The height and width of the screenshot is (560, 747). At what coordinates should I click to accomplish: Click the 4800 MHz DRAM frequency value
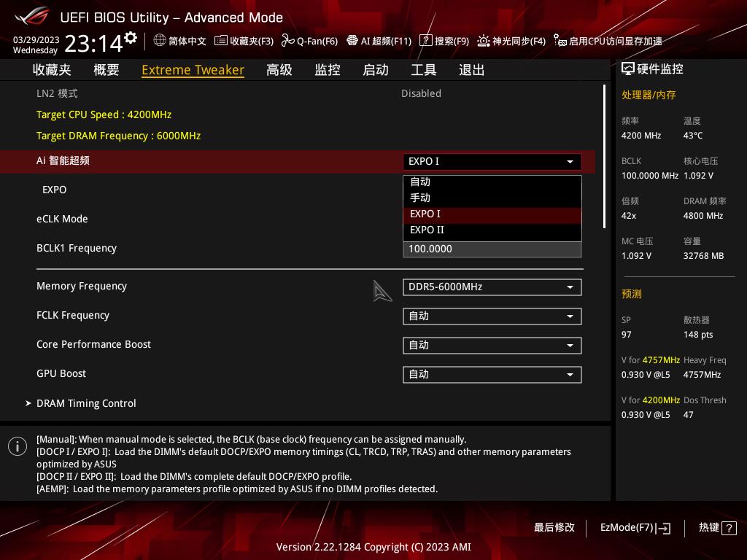pos(703,216)
